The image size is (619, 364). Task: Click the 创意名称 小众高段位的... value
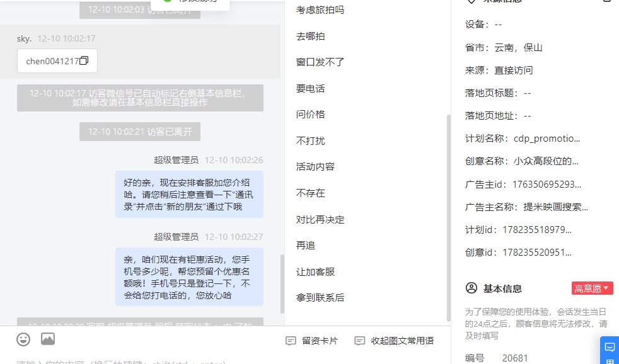546,161
